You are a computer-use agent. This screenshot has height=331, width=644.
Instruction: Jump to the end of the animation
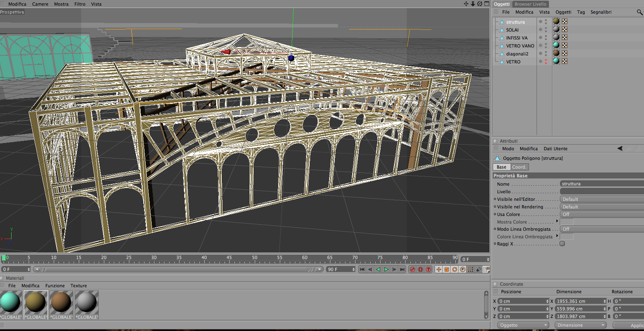[402, 270]
